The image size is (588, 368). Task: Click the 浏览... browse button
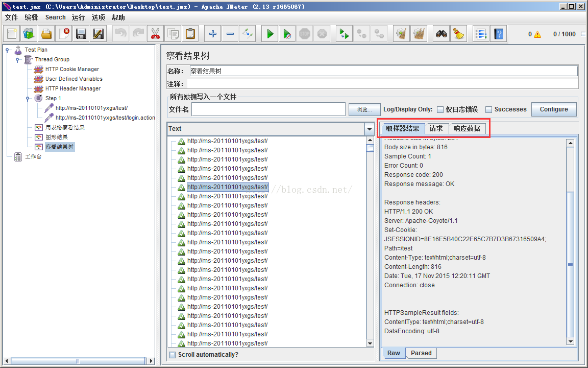point(364,110)
